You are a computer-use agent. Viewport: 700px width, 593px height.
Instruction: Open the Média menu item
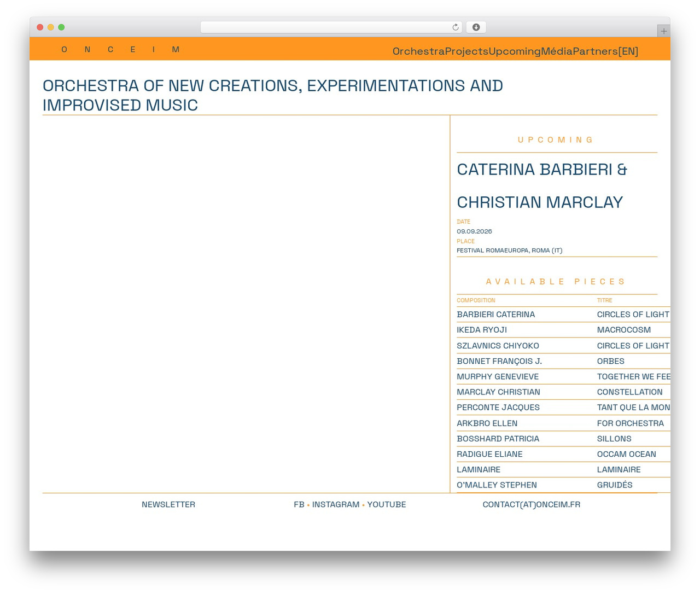point(557,51)
